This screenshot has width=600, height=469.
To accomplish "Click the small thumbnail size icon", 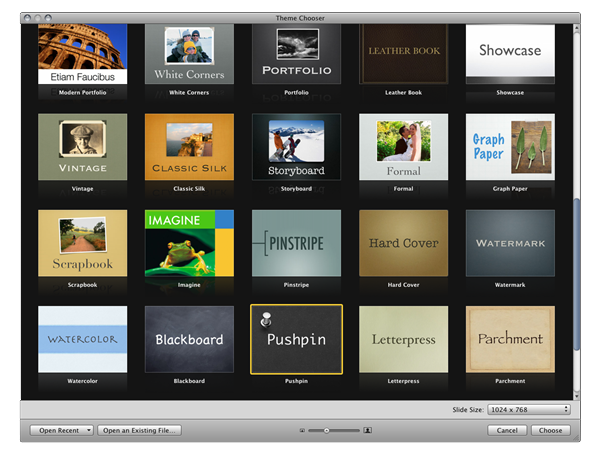I will (x=301, y=431).
